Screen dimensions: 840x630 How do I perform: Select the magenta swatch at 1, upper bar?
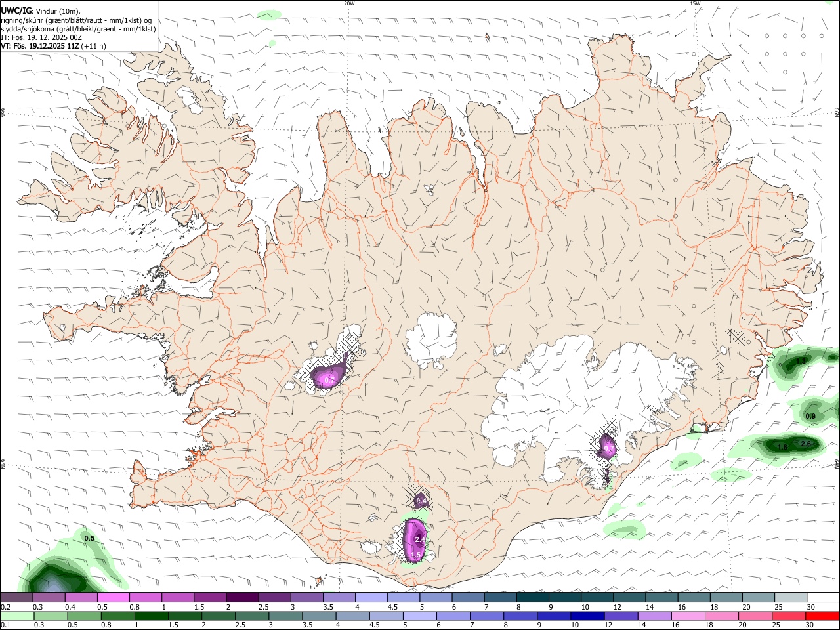[x=178, y=598]
